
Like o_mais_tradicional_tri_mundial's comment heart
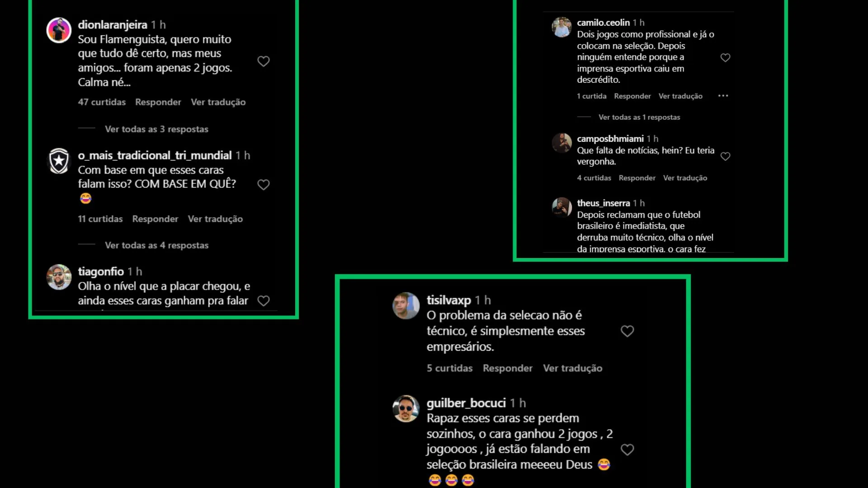pos(264,185)
